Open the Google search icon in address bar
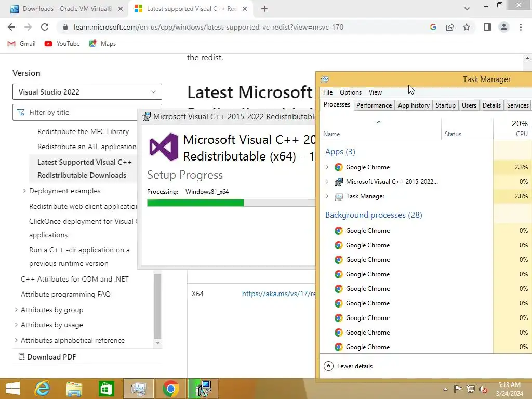Image resolution: width=532 pixels, height=399 pixels. click(x=433, y=27)
